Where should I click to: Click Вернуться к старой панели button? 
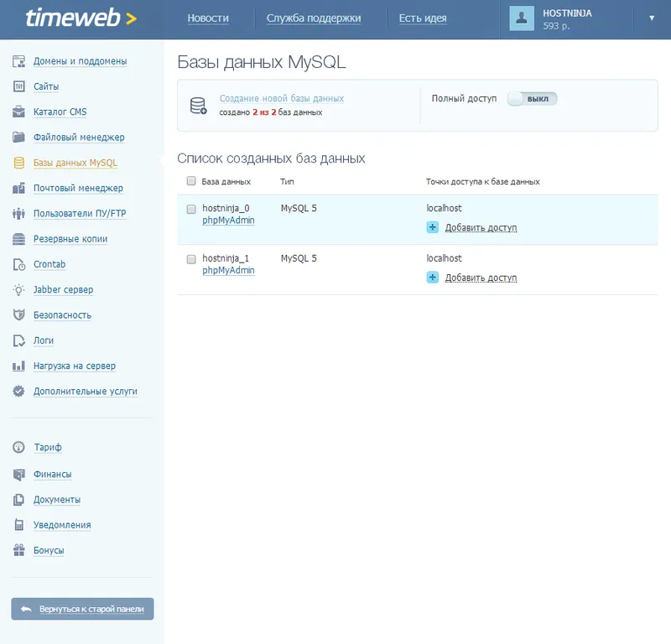click(x=82, y=609)
